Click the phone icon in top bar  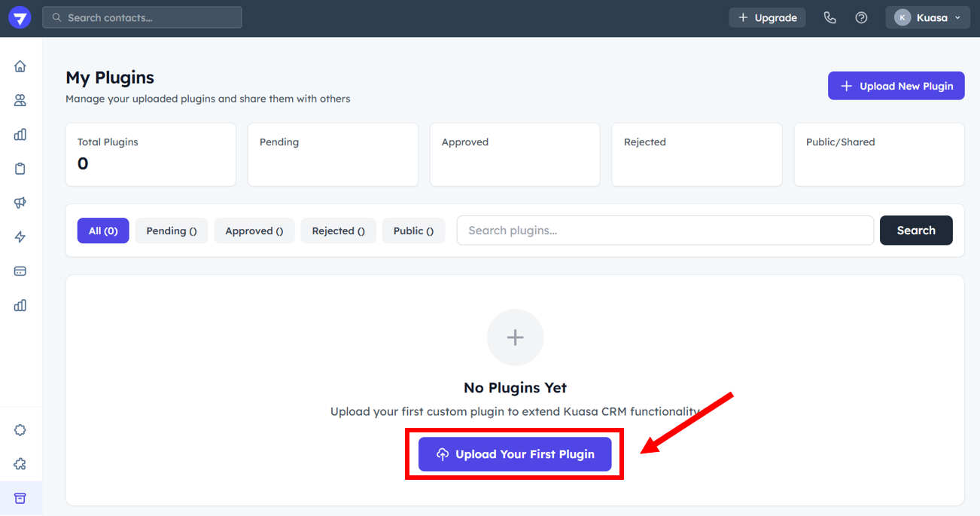pyautogui.click(x=829, y=17)
